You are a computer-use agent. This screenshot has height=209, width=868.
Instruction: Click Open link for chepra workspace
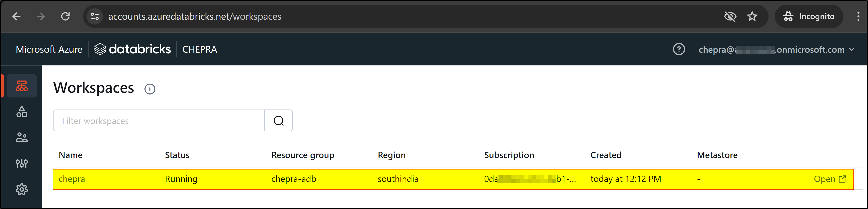tap(830, 179)
